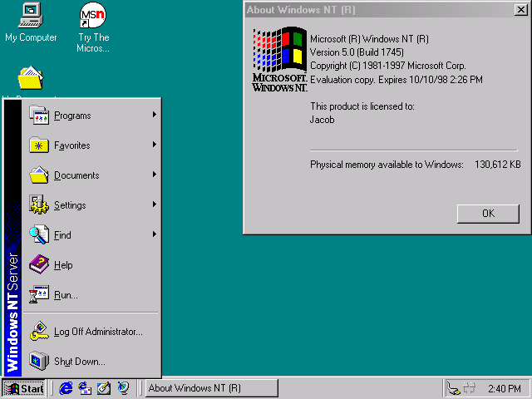Select the desktop documents folder icon

[x=31, y=78]
